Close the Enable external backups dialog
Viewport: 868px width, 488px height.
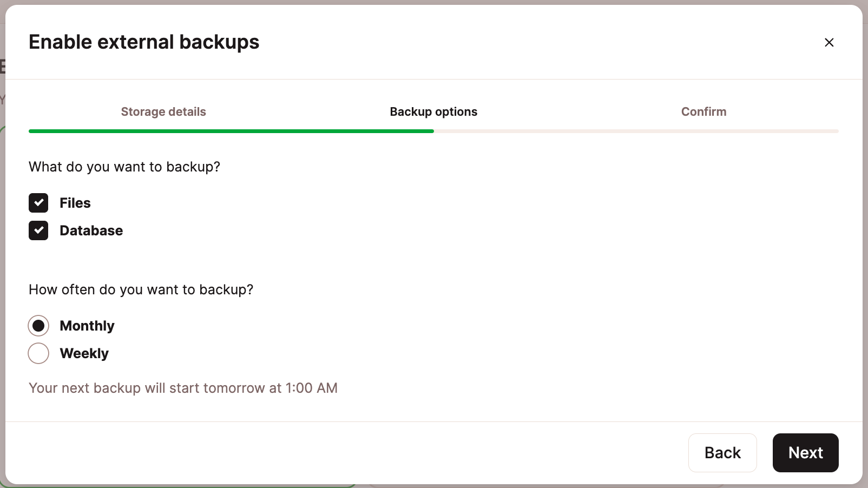point(829,42)
